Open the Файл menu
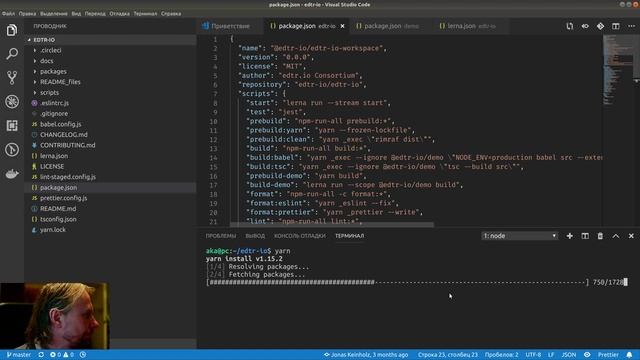Image resolution: width=640 pixels, height=360 pixels. tap(8, 13)
